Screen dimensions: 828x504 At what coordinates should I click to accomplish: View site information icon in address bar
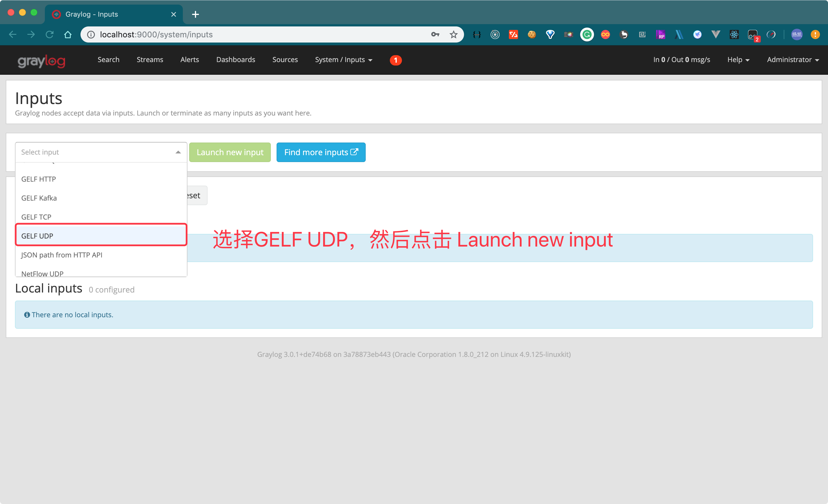[91, 34]
